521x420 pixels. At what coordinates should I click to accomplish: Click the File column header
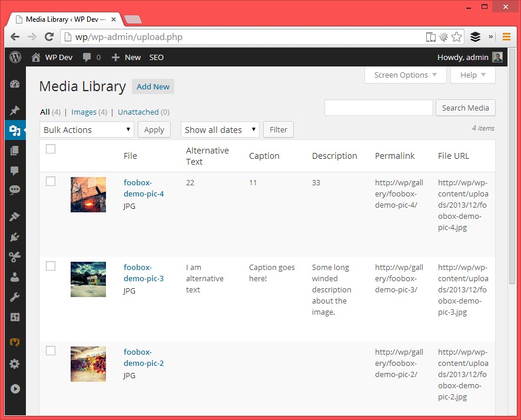click(x=130, y=156)
